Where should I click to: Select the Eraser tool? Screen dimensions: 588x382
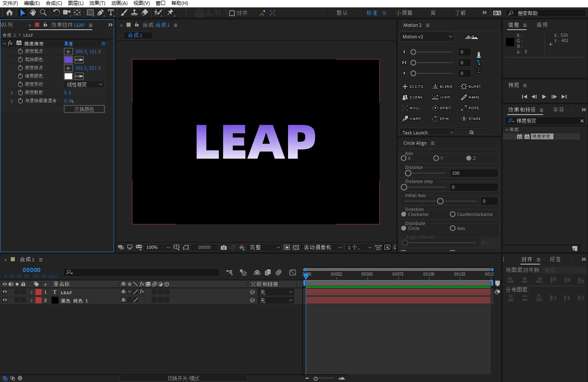pos(145,13)
